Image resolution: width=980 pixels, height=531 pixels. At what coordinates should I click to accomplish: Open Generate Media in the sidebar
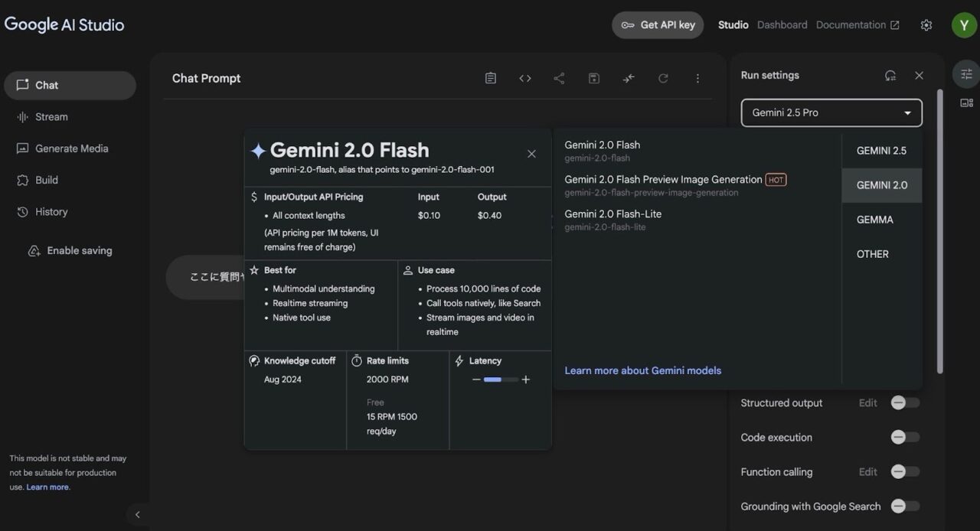pyautogui.click(x=70, y=148)
